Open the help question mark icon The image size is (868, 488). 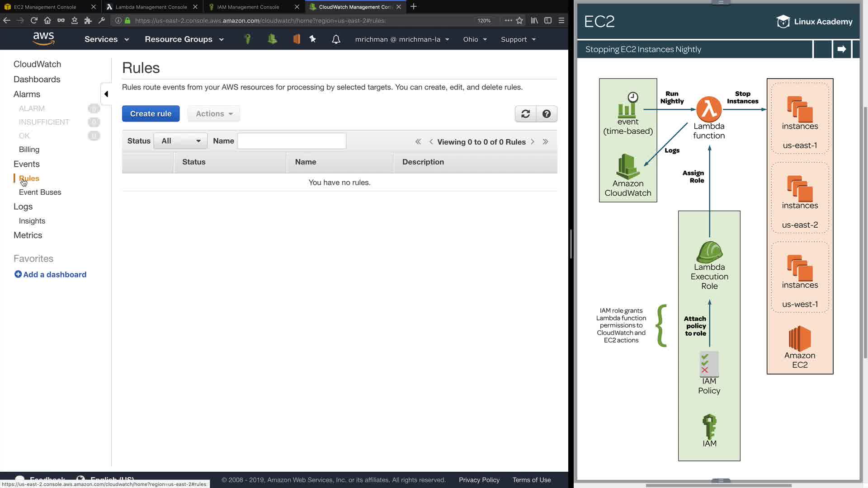coord(546,114)
